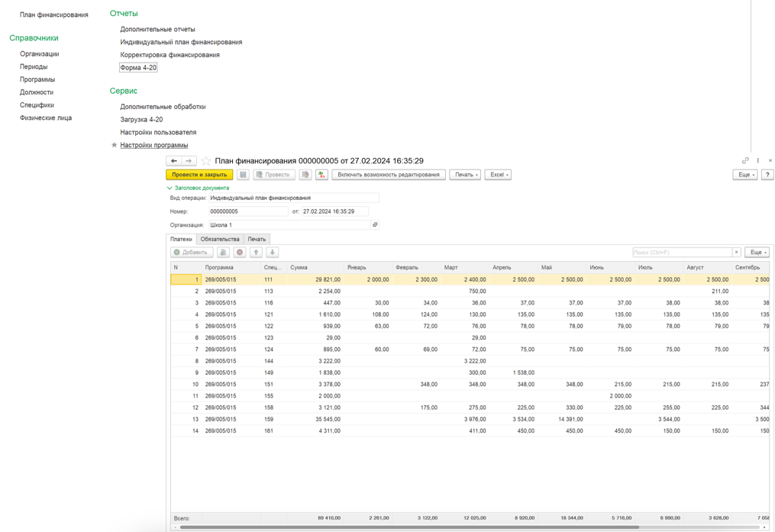Open help with the question mark button
Image resolution: width=775 pixels, height=532 pixels.
(767, 175)
